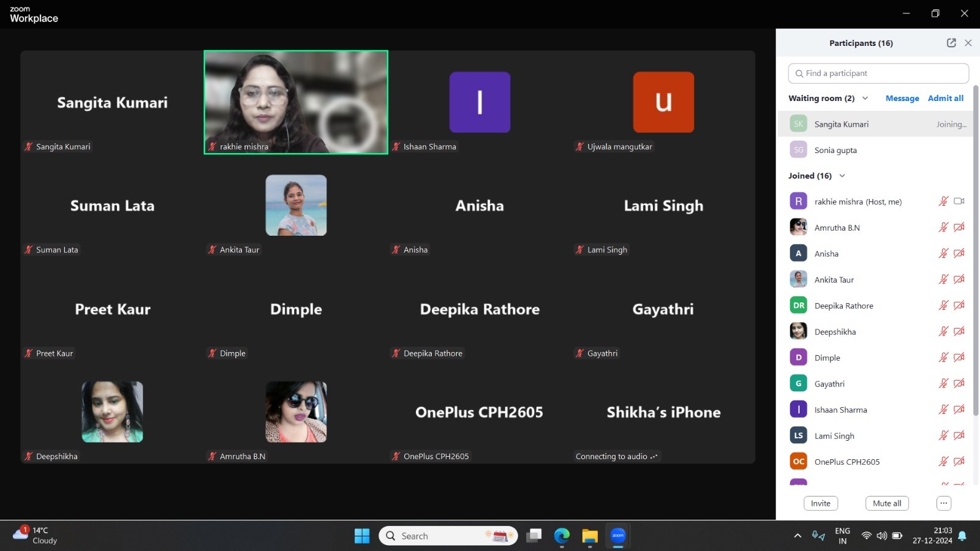Viewport: 980px width, 551px height.
Task: Open Microsoft Edge from the taskbar
Action: 562,536
